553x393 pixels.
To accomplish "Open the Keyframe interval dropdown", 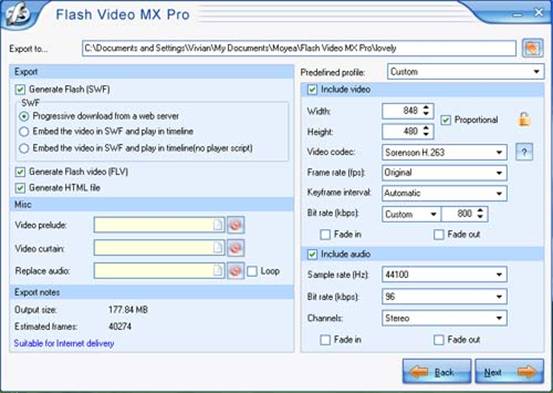I will coord(444,193).
